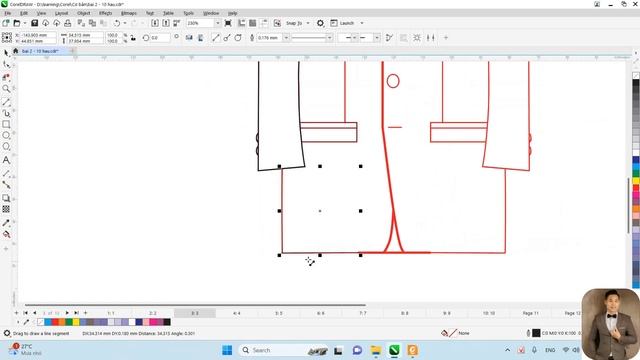This screenshot has height=360, width=640.
Task: Switch to page tab 4:4
Action: [x=237, y=313]
